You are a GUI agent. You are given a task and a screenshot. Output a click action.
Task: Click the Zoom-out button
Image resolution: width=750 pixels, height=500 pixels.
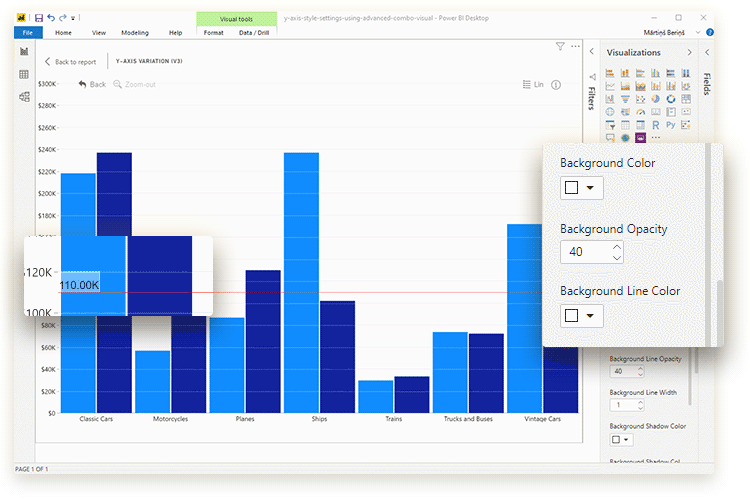[134, 84]
